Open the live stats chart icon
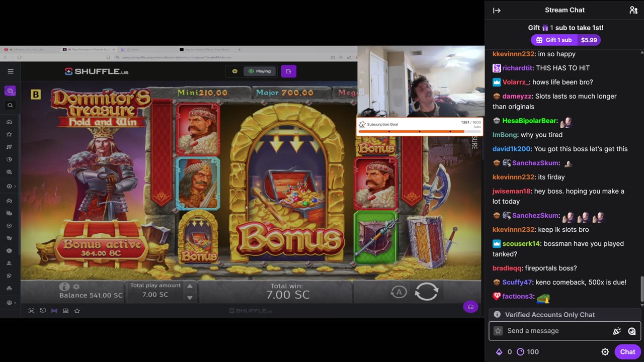Viewport: 644px width, 362px height. click(x=65, y=311)
